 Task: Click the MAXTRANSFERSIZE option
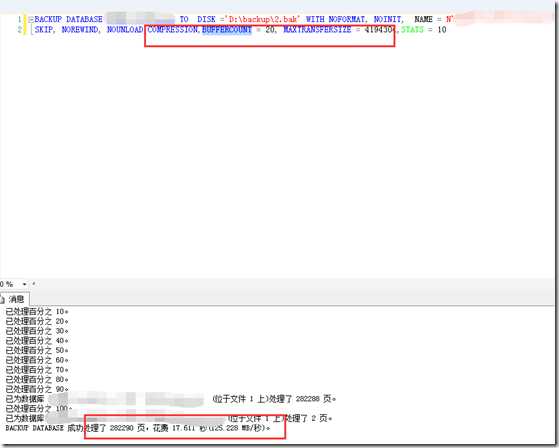[x=317, y=30]
